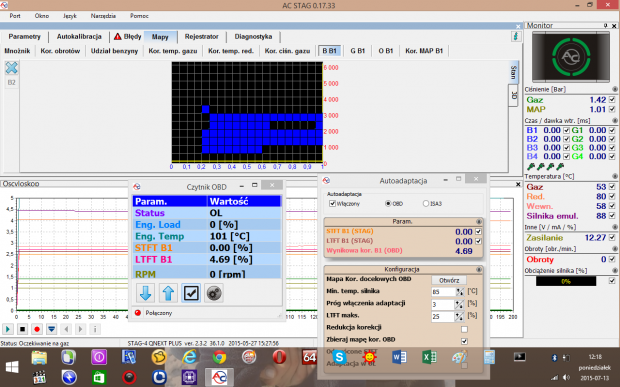The width and height of the screenshot is (620, 387).
Task: Collapse the Param. section in Autoadaptacja
Action: tap(479, 222)
